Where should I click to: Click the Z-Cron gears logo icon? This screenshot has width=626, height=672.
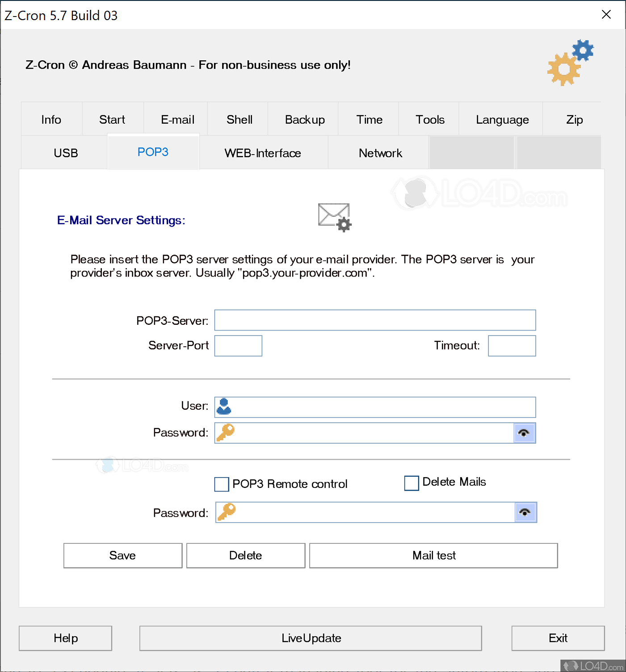click(571, 63)
